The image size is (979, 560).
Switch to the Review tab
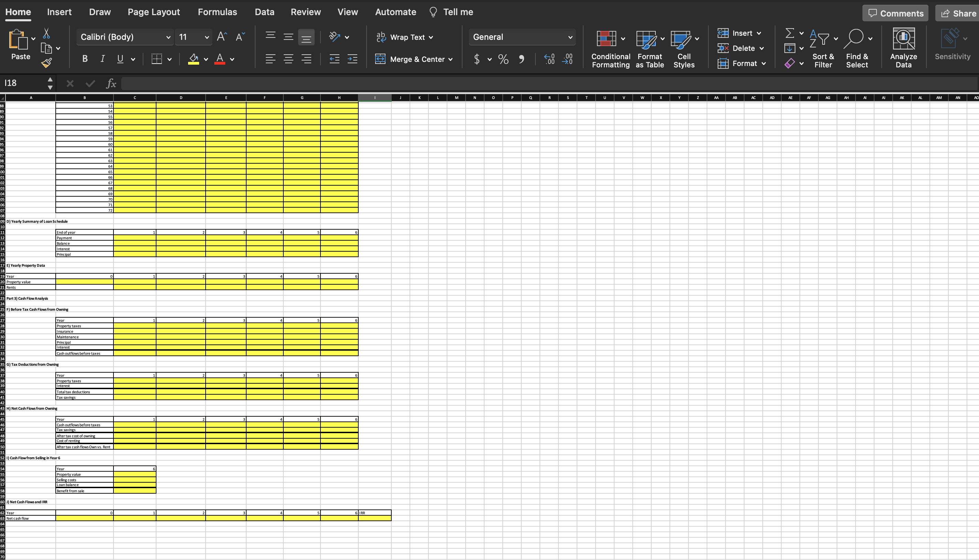pyautogui.click(x=305, y=12)
